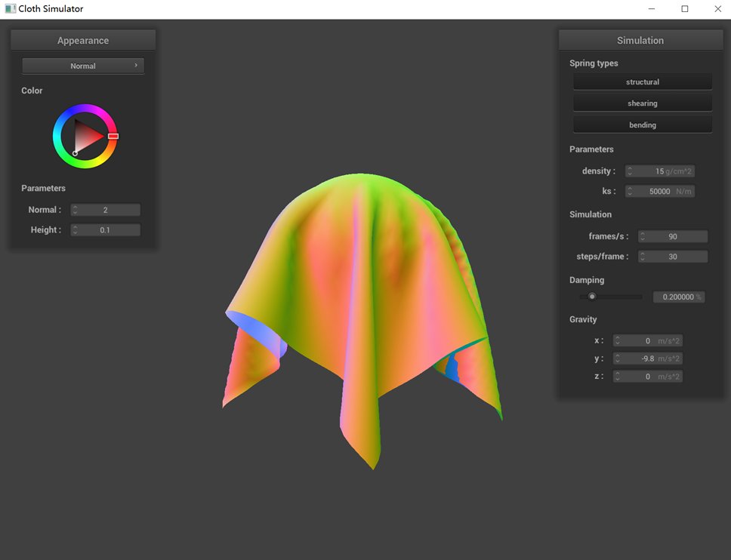This screenshot has height=560, width=731.
Task: Click the Normal parameter stepper arrows
Action: coord(76,210)
